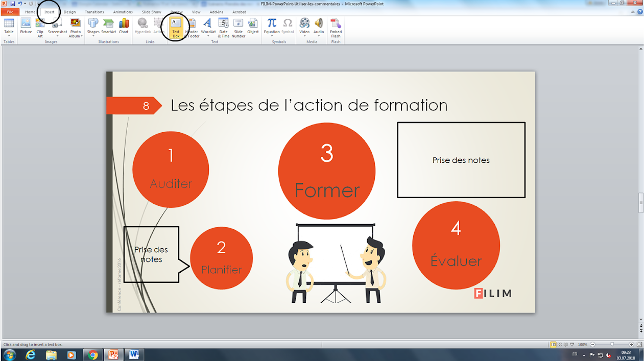Insert WordArt text
The image size is (644, 361).
click(208, 25)
